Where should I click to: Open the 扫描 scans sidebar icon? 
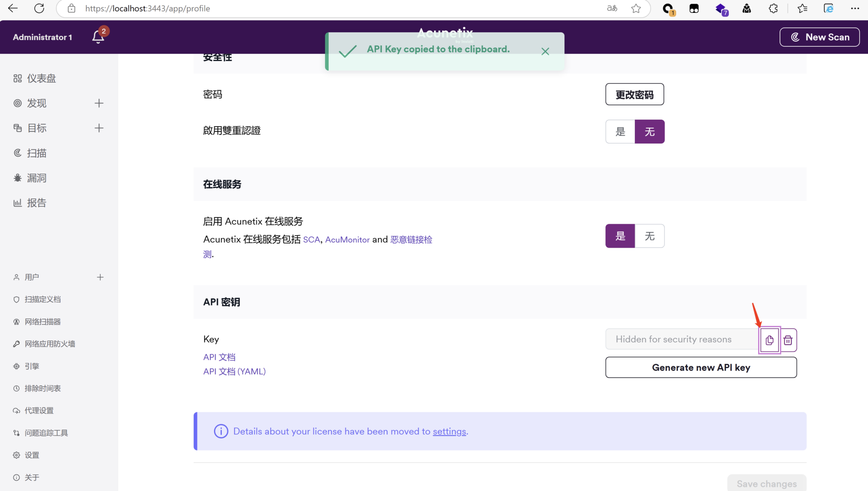(17, 153)
